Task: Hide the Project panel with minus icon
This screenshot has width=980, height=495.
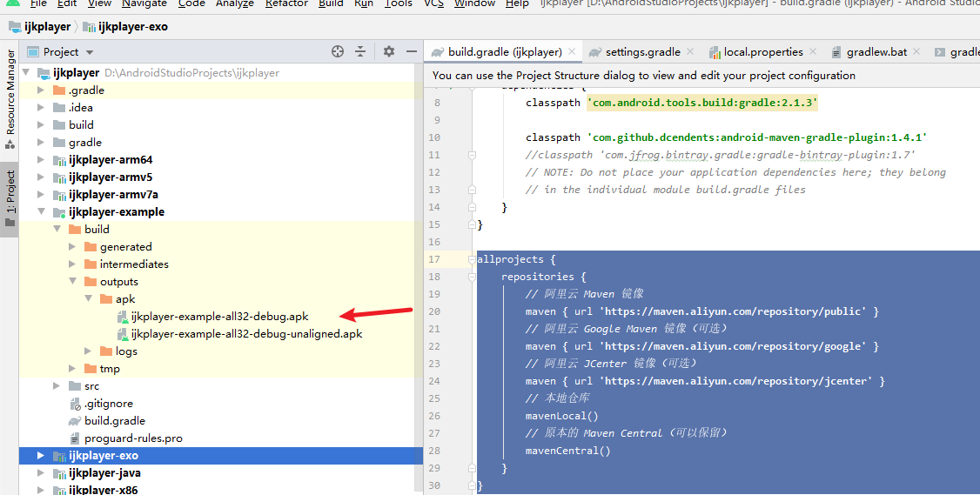Action: 412,52
